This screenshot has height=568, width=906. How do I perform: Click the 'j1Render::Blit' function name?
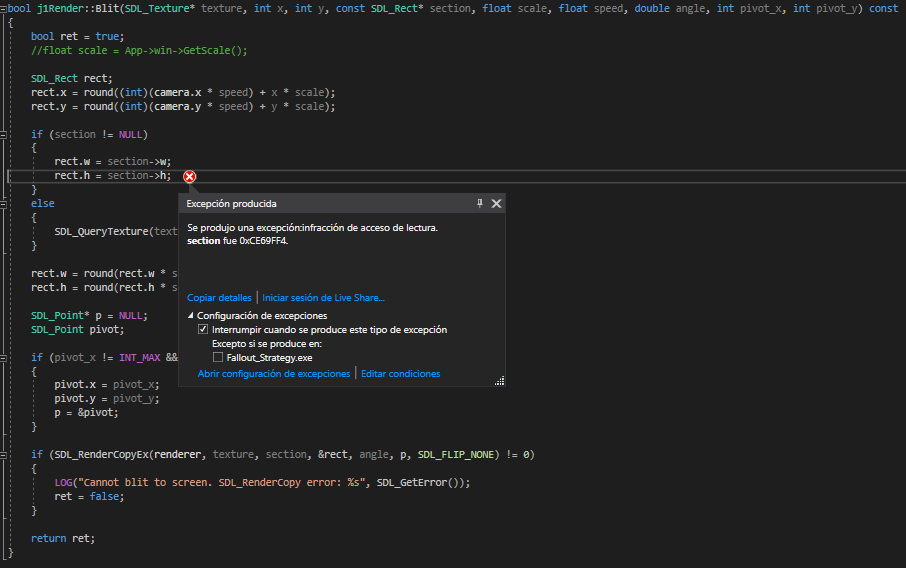[x=78, y=9]
